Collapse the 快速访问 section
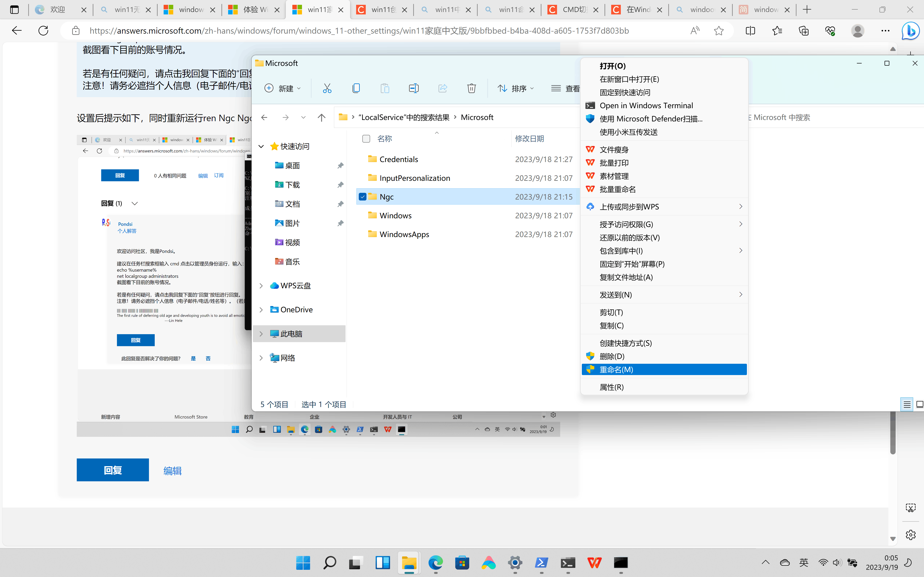924x577 pixels. click(261, 146)
